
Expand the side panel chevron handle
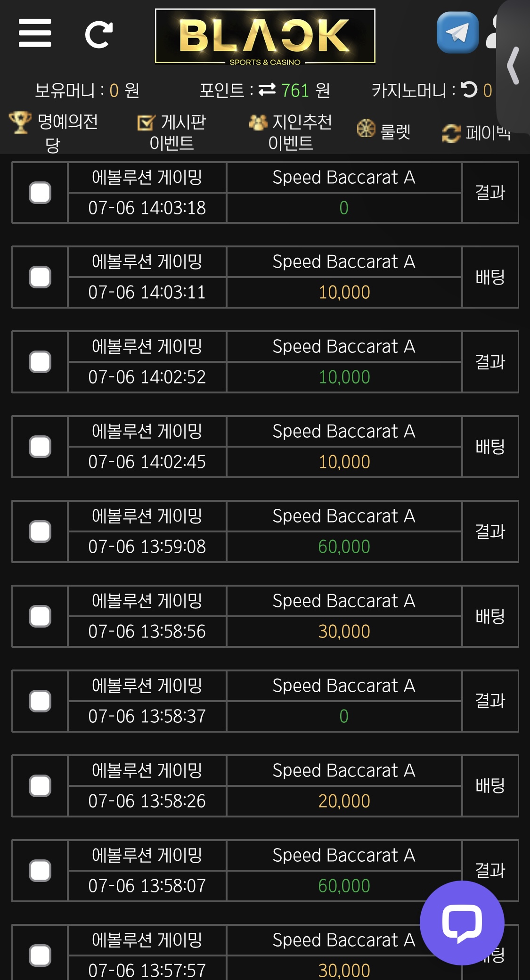(x=514, y=66)
